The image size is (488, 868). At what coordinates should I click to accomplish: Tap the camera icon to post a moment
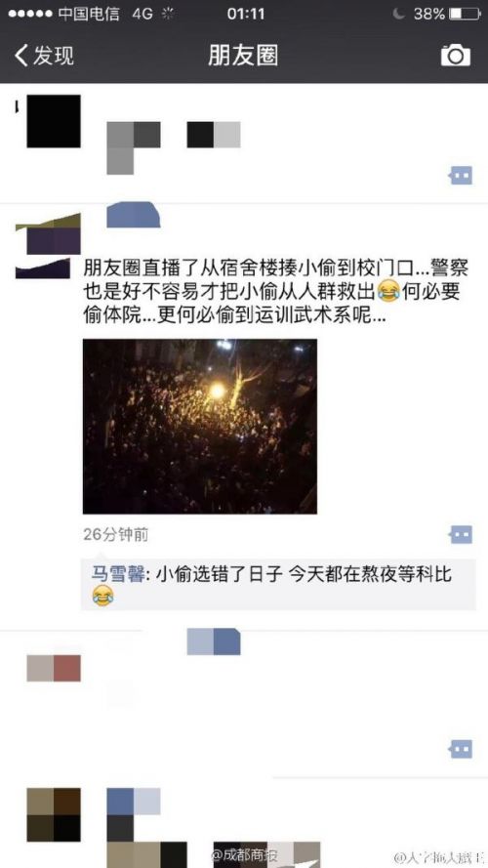(x=456, y=56)
